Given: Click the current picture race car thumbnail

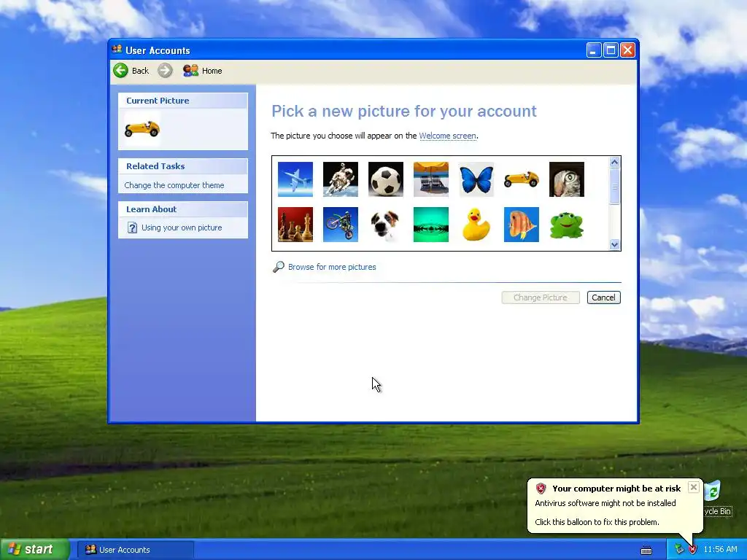Looking at the screenshot, I should (x=142, y=128).
